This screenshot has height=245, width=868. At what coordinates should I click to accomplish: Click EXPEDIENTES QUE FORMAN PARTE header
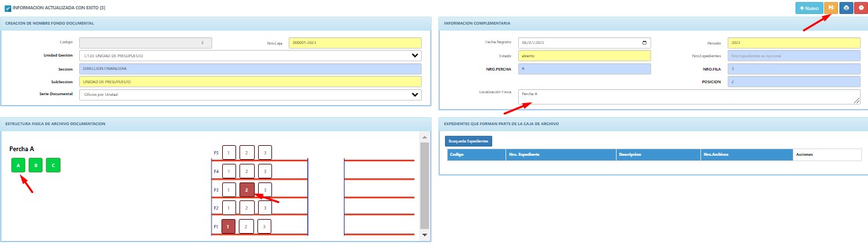[x=501, y=124]
